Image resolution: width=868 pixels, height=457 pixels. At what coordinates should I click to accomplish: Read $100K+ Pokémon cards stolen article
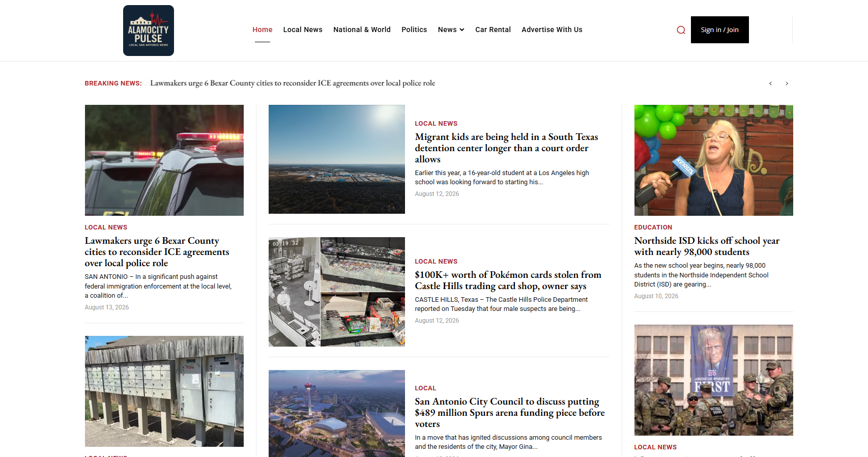pyautogui.click(x=508, y=280)
